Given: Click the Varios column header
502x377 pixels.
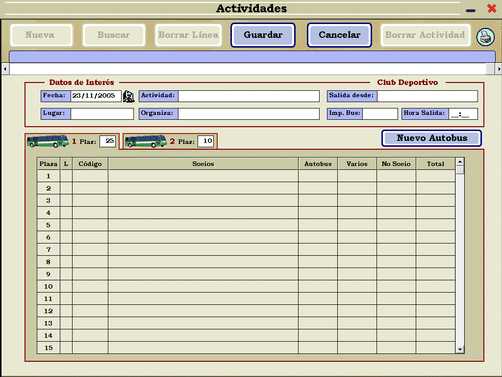Looking at the screenshot, I should coord(357,164).
